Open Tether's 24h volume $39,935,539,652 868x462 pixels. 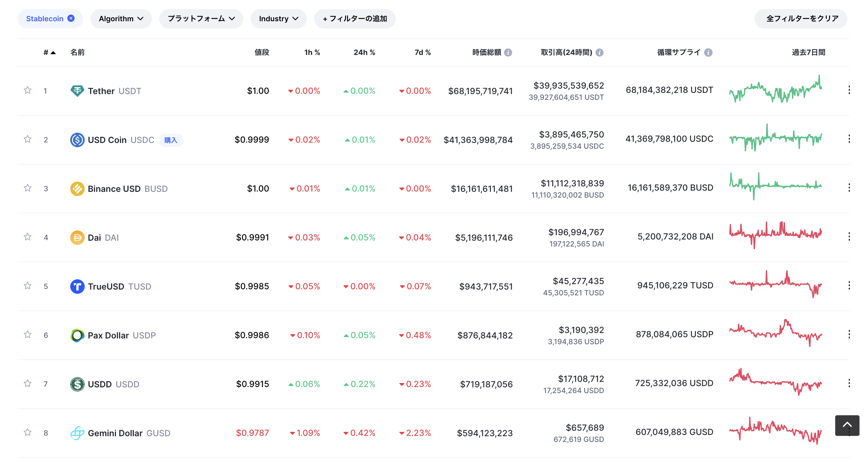[x=569, y=86]
